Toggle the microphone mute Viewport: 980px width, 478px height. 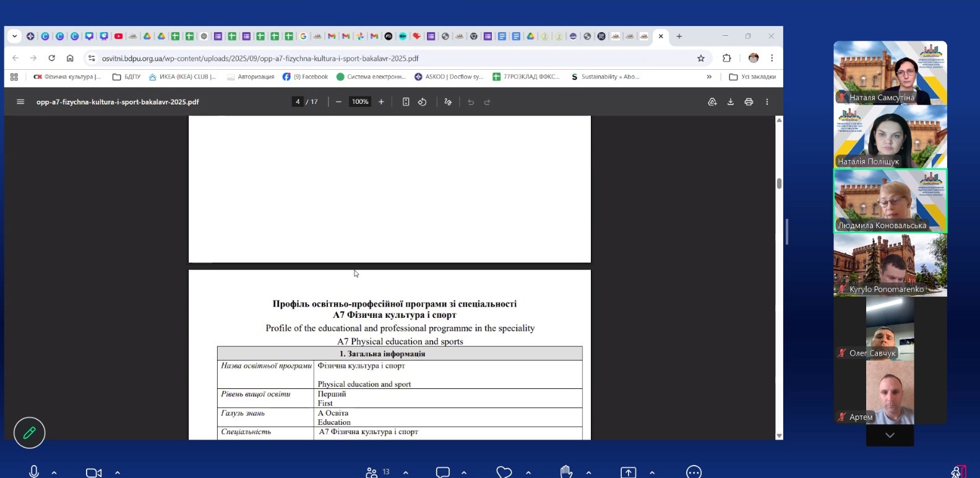pos(34,472)
